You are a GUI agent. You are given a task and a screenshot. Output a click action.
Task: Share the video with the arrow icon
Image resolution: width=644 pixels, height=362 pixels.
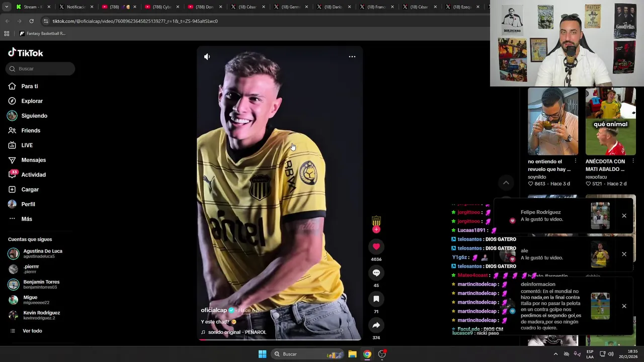[376, 325]
